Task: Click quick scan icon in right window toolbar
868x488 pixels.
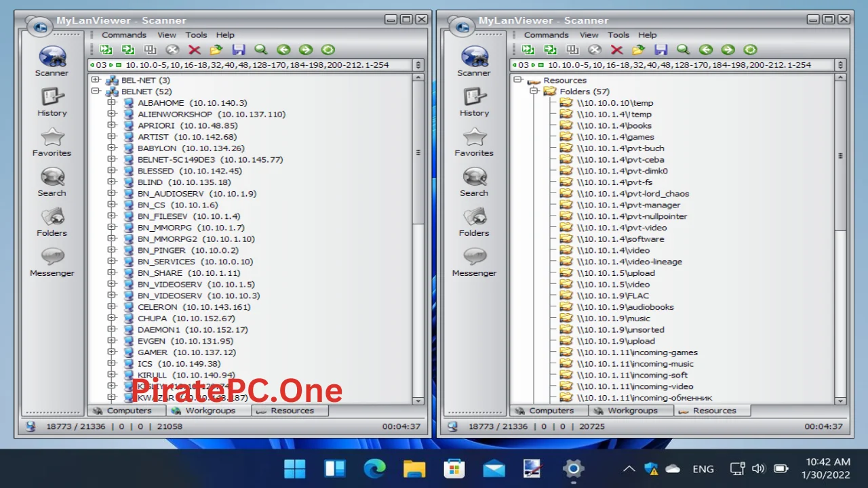Action: point(528,49)
